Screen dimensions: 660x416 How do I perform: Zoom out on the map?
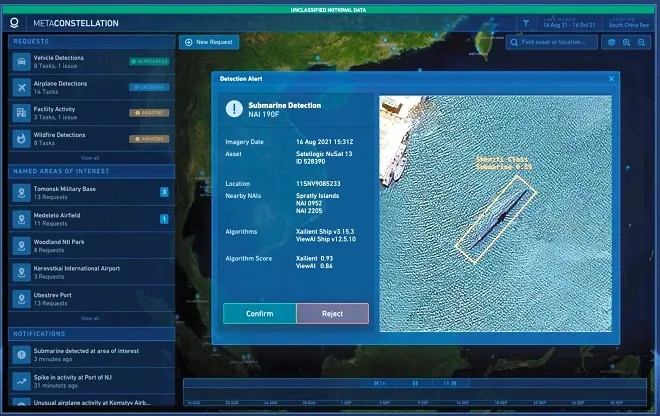[x=641, y=42]
